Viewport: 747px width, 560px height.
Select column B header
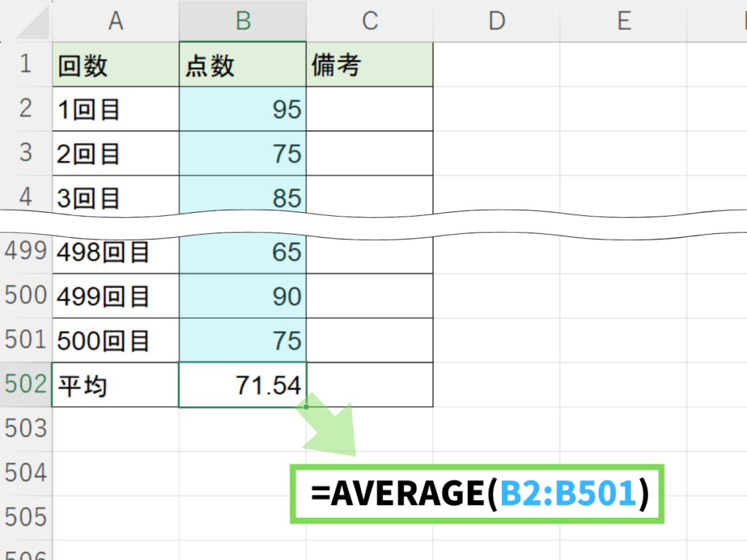click(x=243, y=21)
